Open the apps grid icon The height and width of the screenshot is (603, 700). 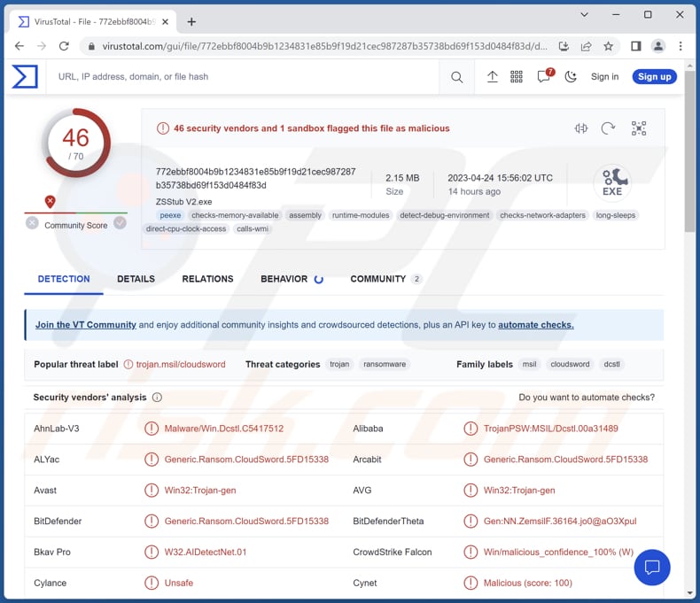pyautogui.click(x=517, y=77)
